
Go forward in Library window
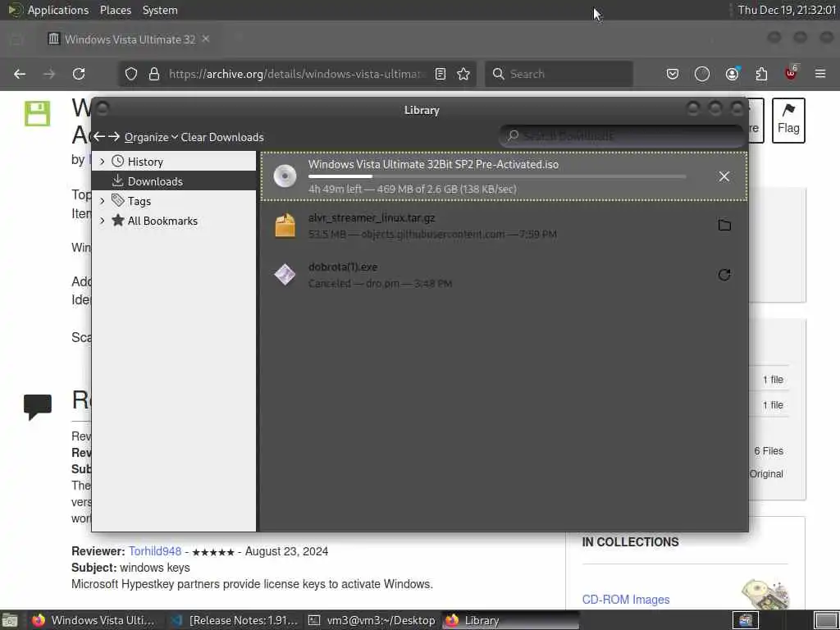click(x=113, y=137)
